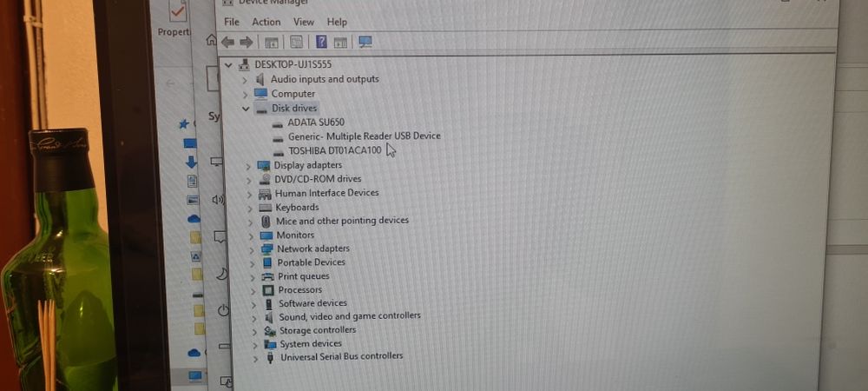Select the TOSHIBA DT01ACA100 drive
Screen dimensions: 868x391
pyautogui.click(x=335, y=150)
